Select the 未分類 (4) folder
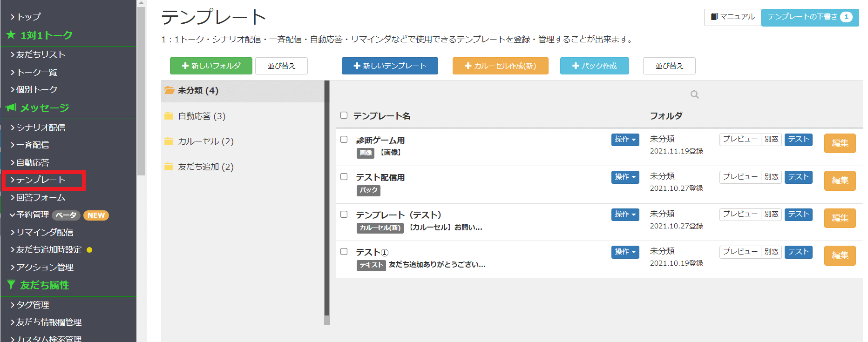 [243, 91]
